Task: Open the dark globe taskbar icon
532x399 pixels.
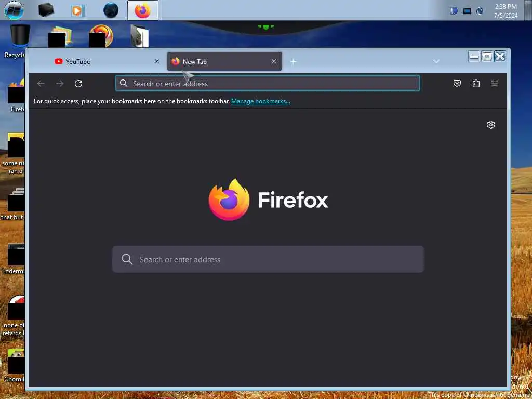Action: point(111,10)
